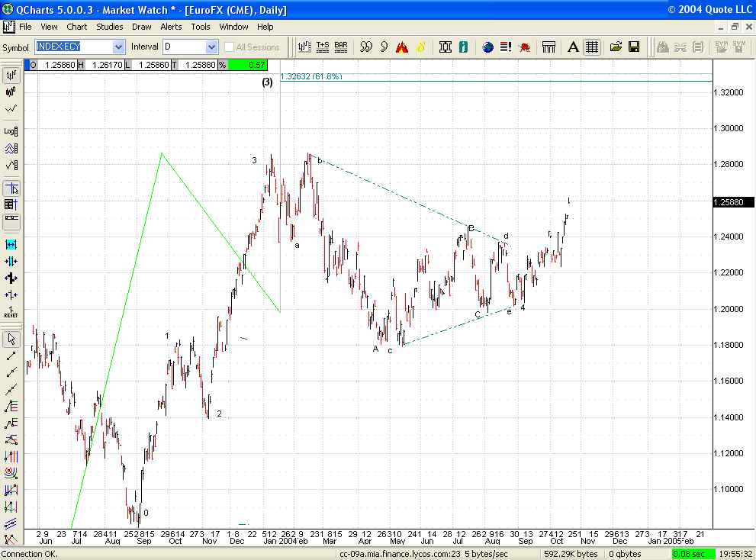The image size is (756, 560).
Task: Click the globe web toolbar icon
Action: [488, 47]
